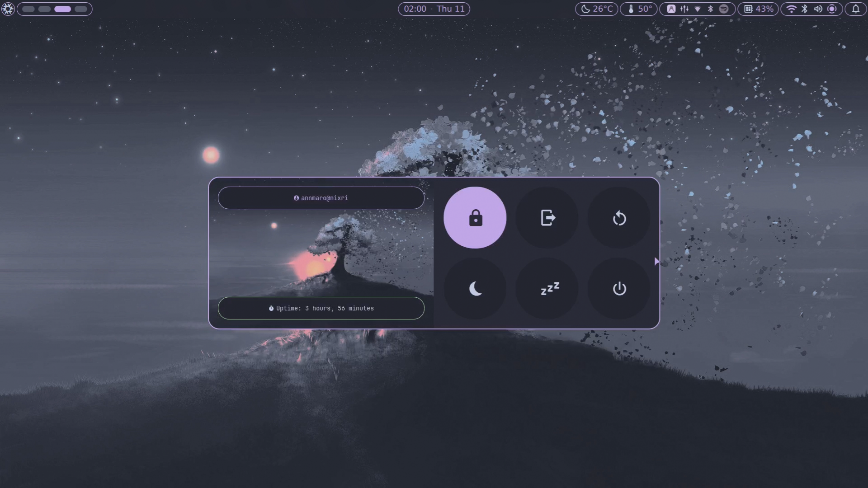868x488 pixels.
Task: Click the 02:00 Thu 11 clock
Action: (x=434, y=9)
